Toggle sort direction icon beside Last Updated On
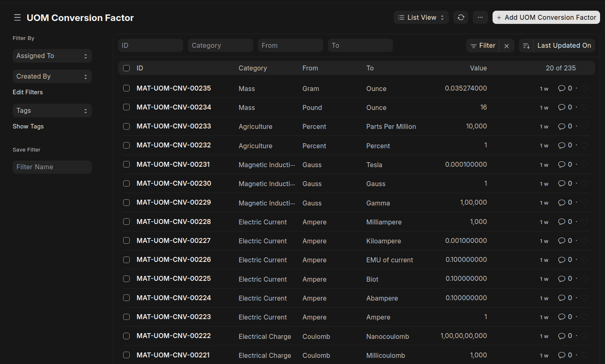This screenshot has height=364, width=605. [526, 46]
